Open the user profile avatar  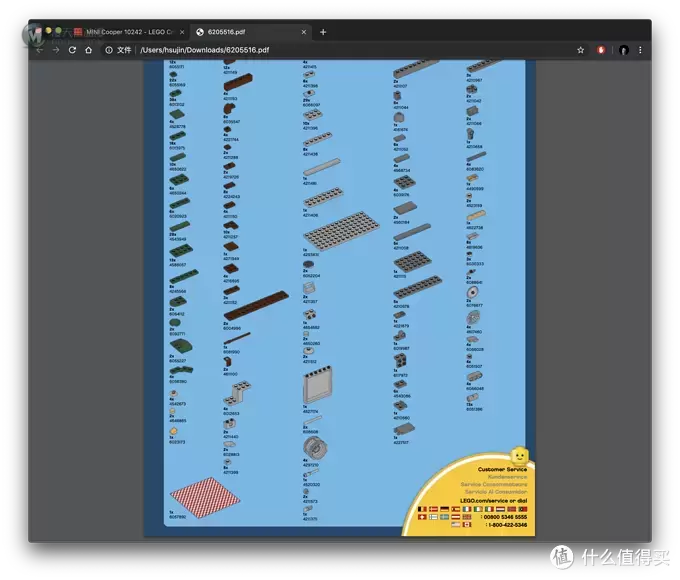624,50
